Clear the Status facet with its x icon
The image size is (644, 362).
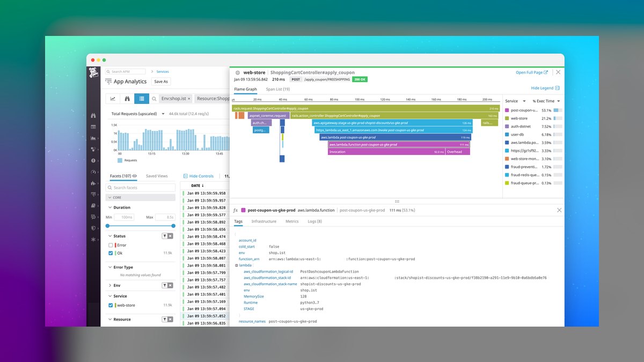(x=170, y=236)
